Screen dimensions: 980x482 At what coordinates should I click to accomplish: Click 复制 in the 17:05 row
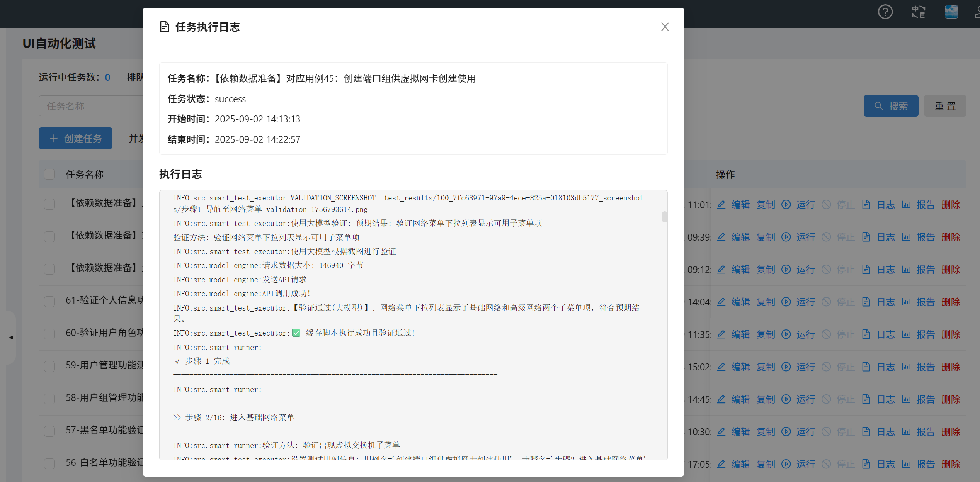click(x=766, y=464)
